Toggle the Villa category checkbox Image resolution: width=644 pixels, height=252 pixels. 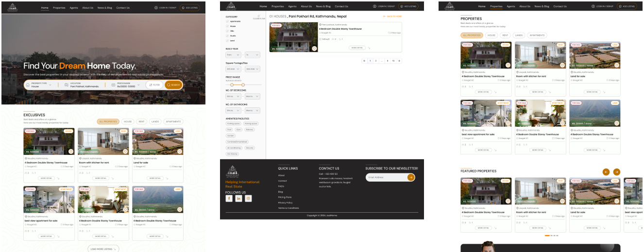[227, 31]
